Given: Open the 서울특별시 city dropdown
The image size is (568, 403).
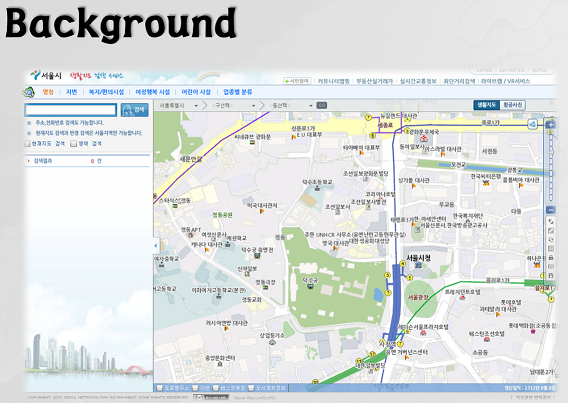Looking at the screenshot, I should [179, 106].
